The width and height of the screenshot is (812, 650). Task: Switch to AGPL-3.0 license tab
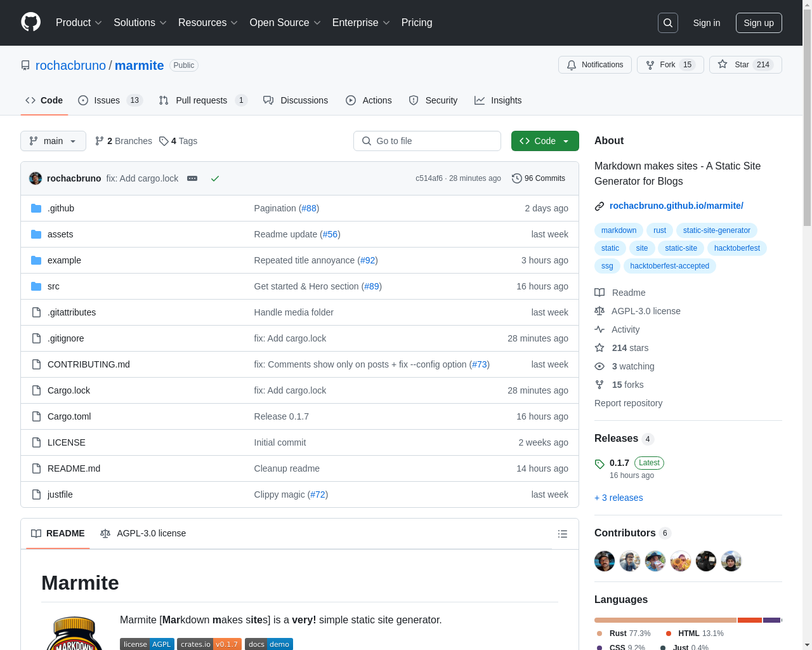point(143,534)
